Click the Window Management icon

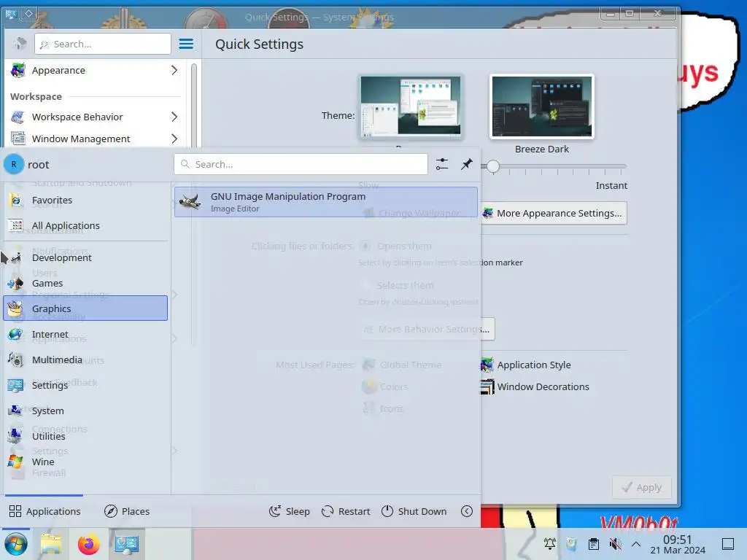18,139
